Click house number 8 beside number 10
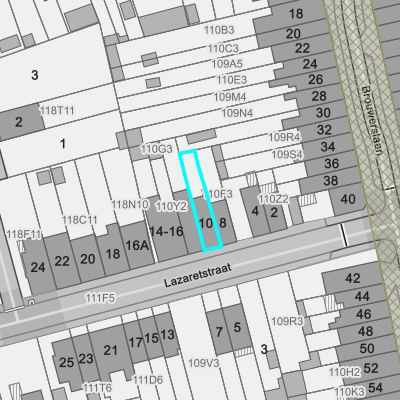Screen dimensions: 400x400 point(223,223)
